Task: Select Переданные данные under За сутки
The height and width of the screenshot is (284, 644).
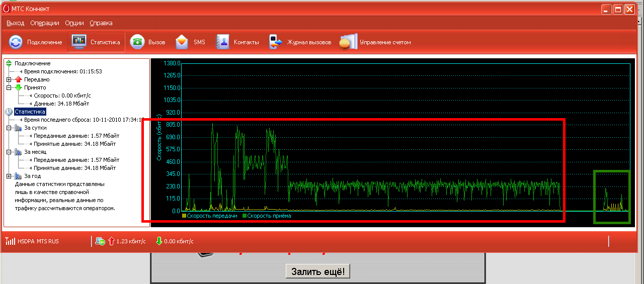Action: pos(76,136)
